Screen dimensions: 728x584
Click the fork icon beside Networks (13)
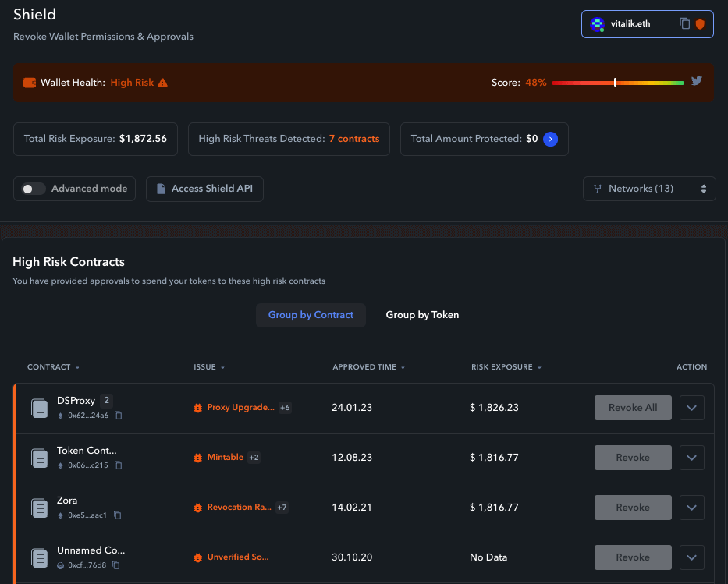point(598,189)
